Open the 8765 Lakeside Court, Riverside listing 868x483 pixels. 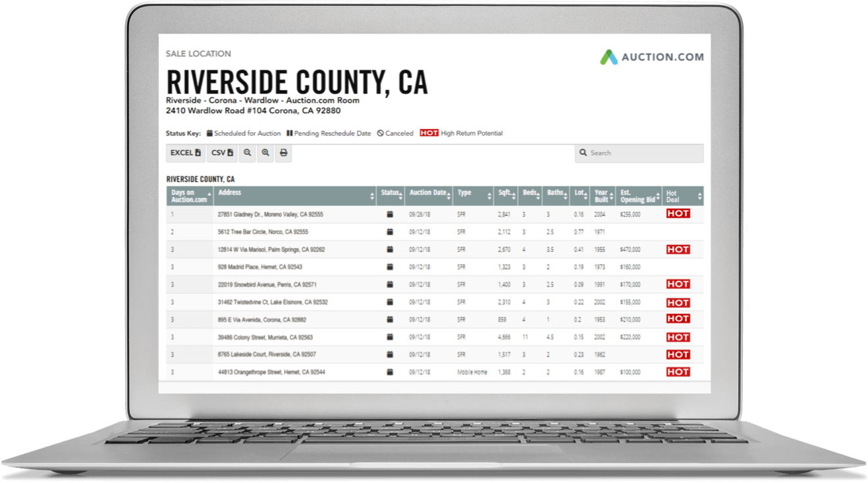pos(267,355)
